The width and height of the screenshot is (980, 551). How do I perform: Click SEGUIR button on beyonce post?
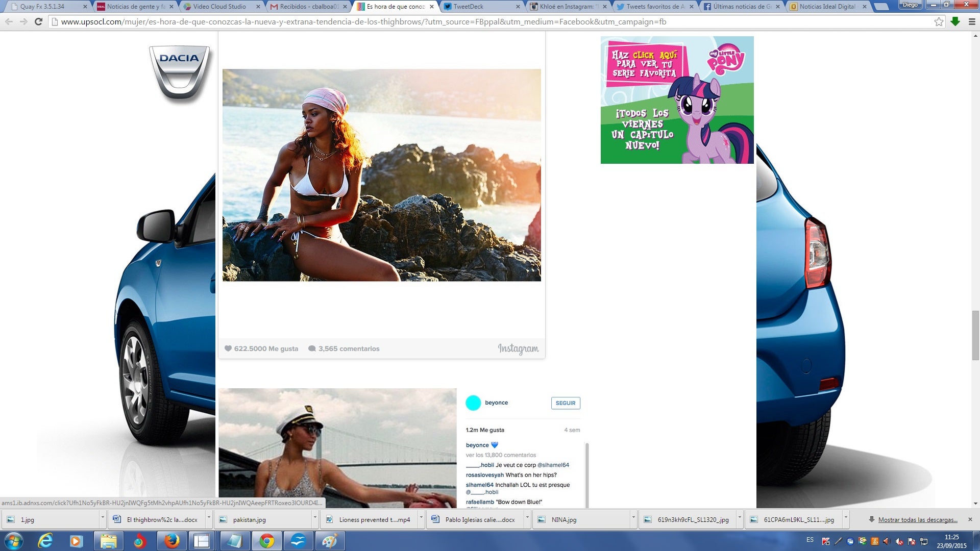(565, 403)
